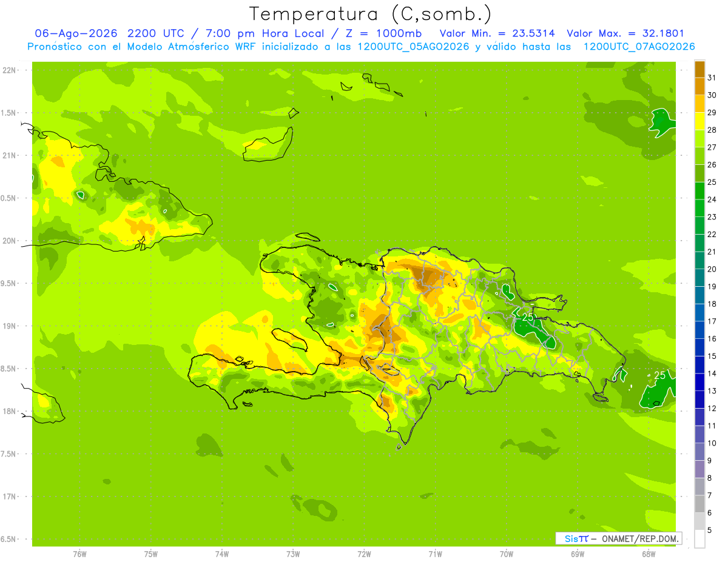Click the '10' legend value

(x=712, y=443)
